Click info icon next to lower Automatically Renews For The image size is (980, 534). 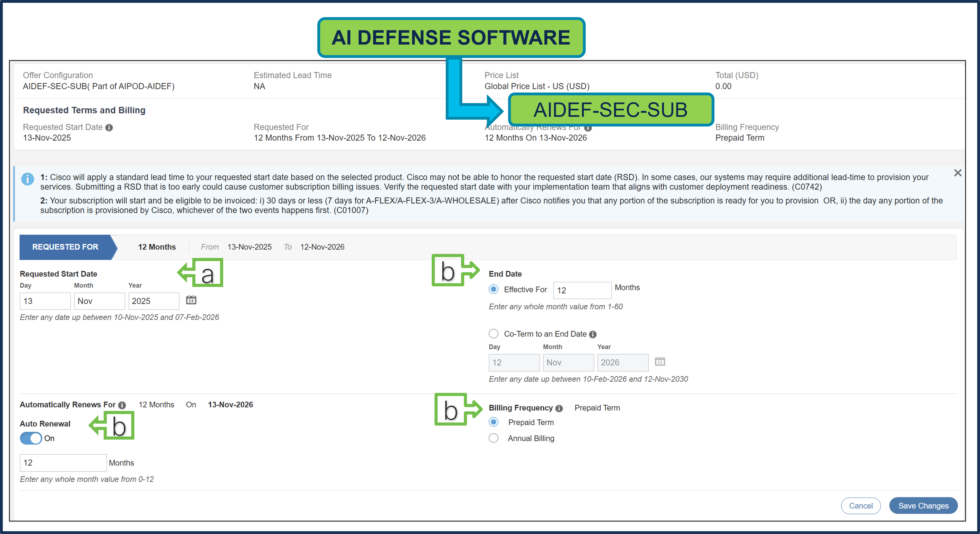point(122,405)
